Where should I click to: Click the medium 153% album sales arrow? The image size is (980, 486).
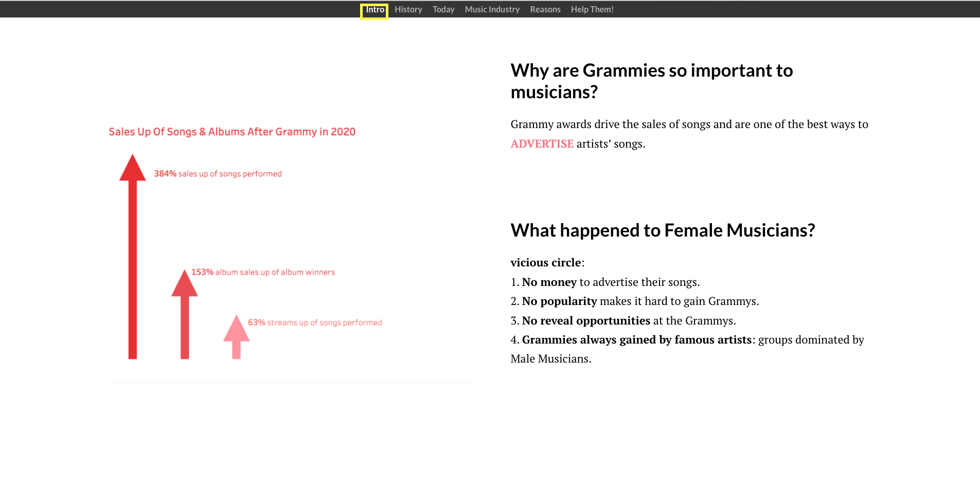tap(185, 314)
